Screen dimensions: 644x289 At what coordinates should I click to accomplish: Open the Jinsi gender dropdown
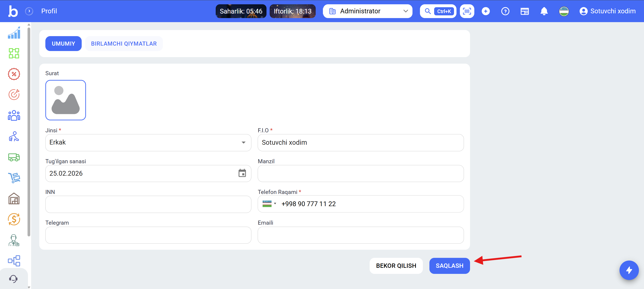point(148,142)
